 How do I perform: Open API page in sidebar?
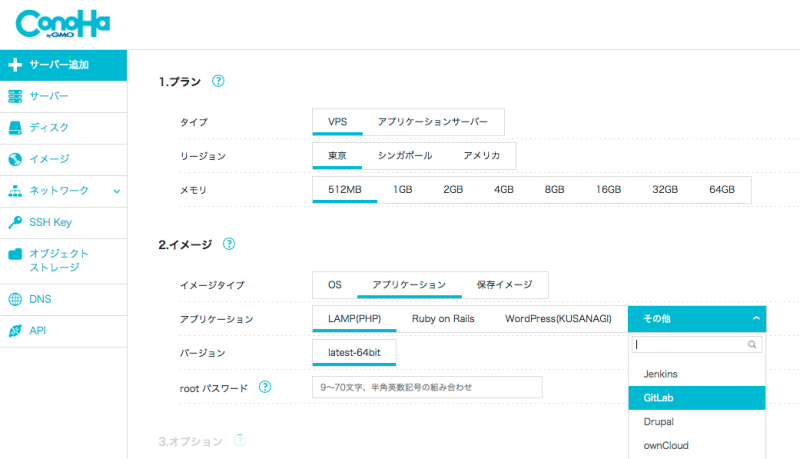click(x=63, y=332)
